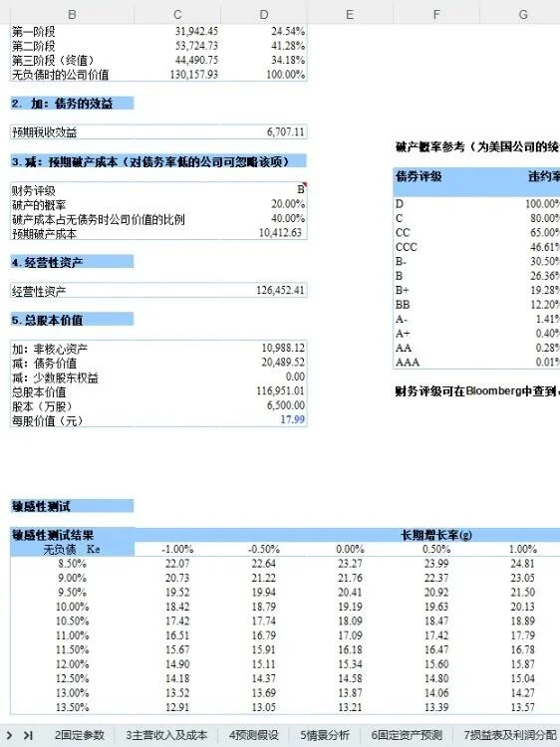This screenshot has height=747, width=560.
Task: Click the 长期增长率(g) header cell
Action: click(x=436, y=535)
